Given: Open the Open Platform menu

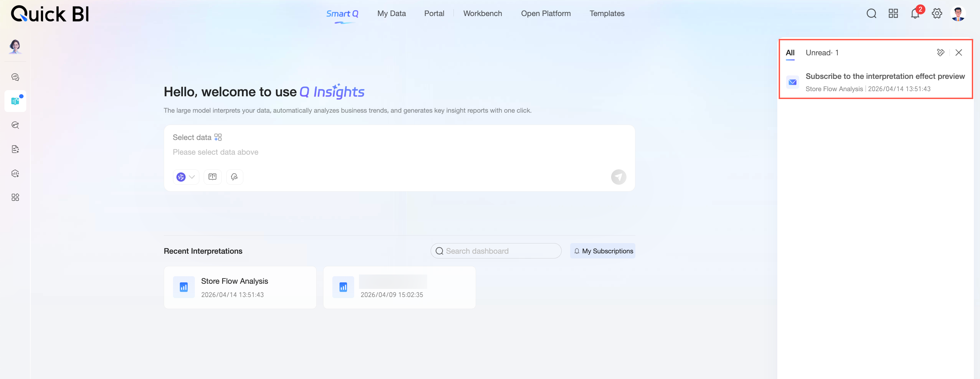Looking at the screenshot, I should pyautogui.click(x=546, y=14).
